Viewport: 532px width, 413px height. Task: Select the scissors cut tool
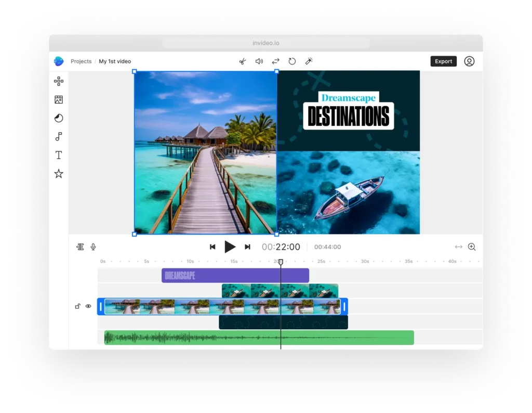pyautogui.click(x=242, y=61)
